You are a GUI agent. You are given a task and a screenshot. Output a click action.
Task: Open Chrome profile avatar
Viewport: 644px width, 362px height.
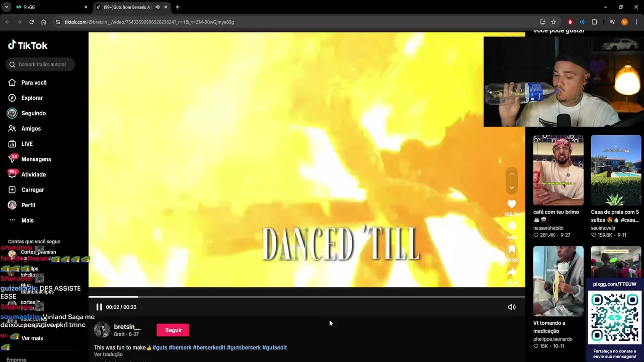pyautogui.click(x=624, y=22)
